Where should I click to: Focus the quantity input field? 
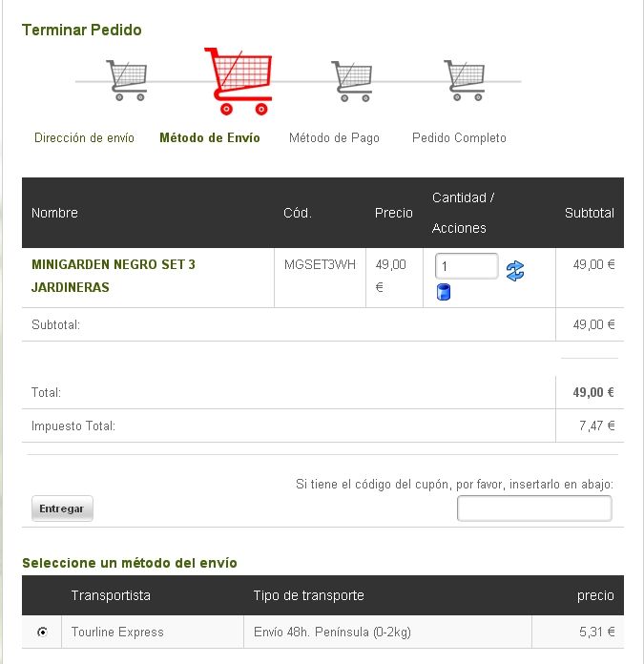467,266
